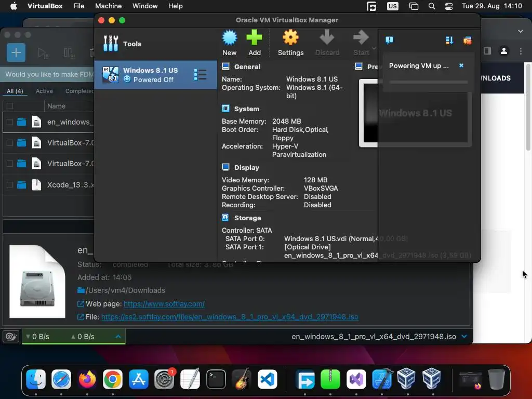
Task: Check the second VirtualBox-7.0 row checkbox
Action: (x=10, y=164)
